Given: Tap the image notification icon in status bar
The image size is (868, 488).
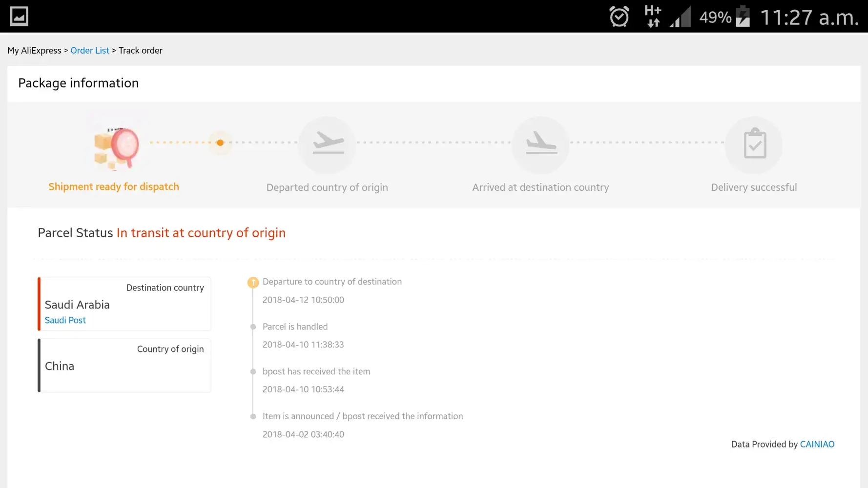Looking at the screenshot, I should coord(19,16).
